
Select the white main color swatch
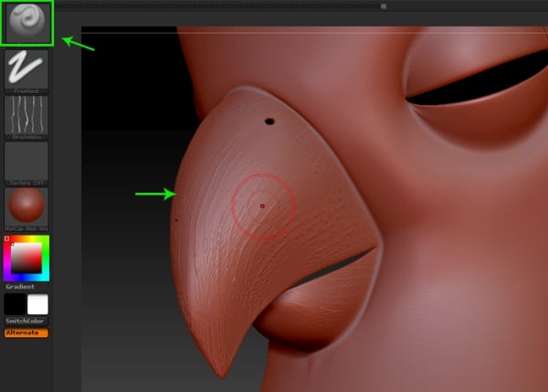tap(37, 304)
